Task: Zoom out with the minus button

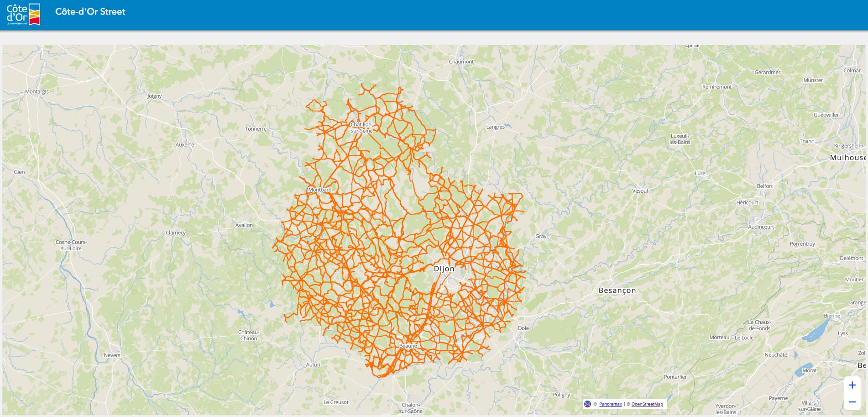Action: (852, 402)
